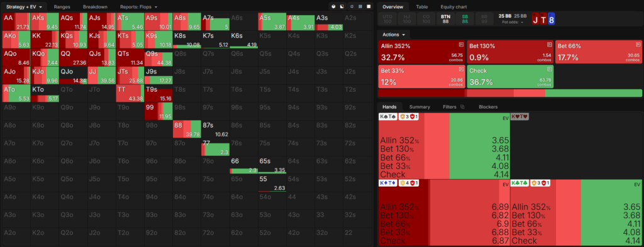Image resolution: width=644 pixels, height=247 pixels.
Task: Open the Equity chart tab
Action: [x=453, y=7]
